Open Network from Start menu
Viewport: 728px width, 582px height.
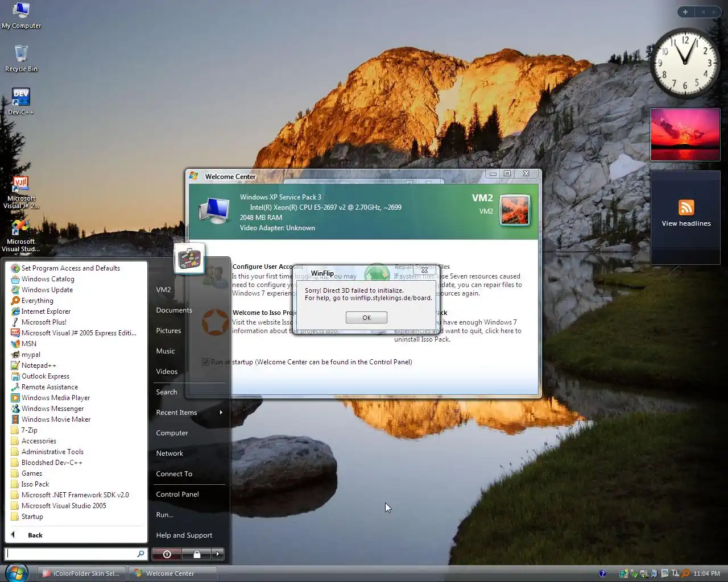click(169, 454)
